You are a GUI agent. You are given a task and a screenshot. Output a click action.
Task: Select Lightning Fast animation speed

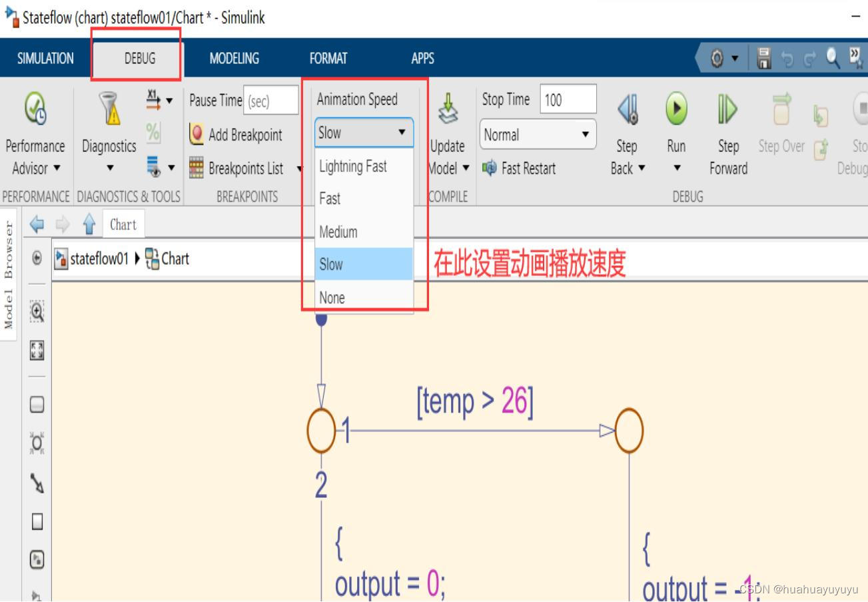point(353,166)
